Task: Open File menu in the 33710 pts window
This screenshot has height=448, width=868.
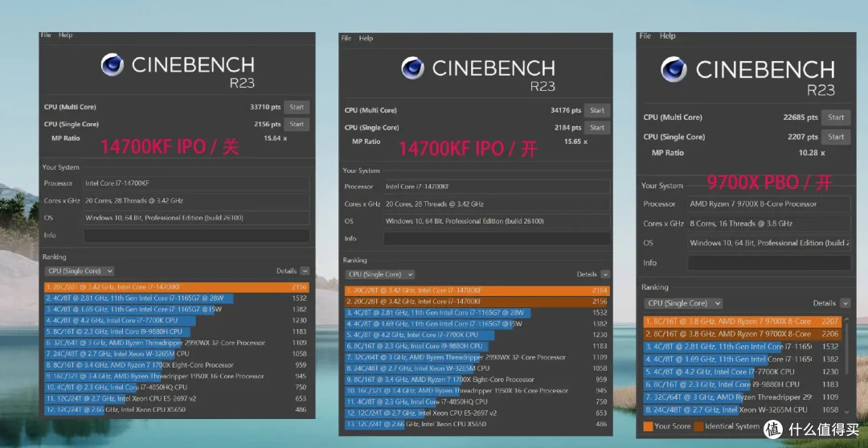Action: click(46, 35)
